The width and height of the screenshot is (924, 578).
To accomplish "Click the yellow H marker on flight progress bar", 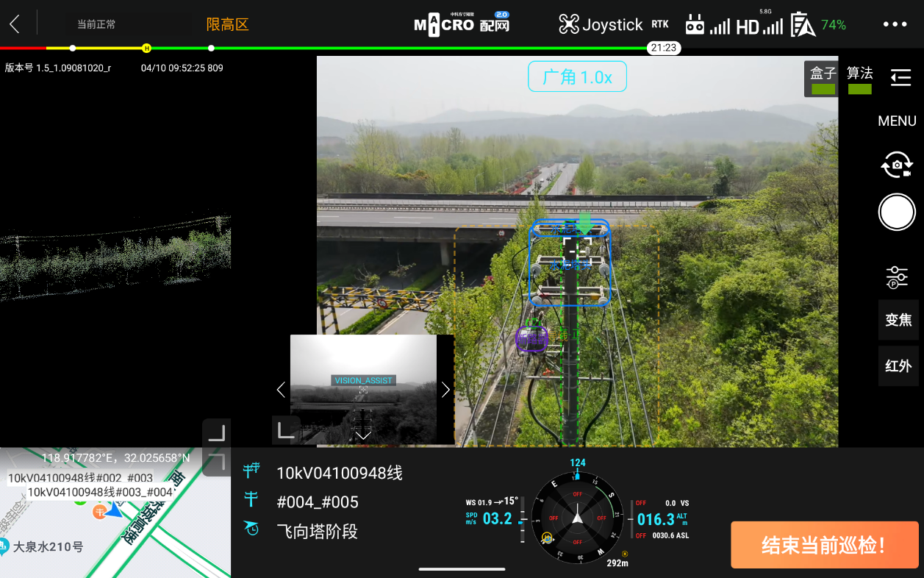I will point(146,49).
